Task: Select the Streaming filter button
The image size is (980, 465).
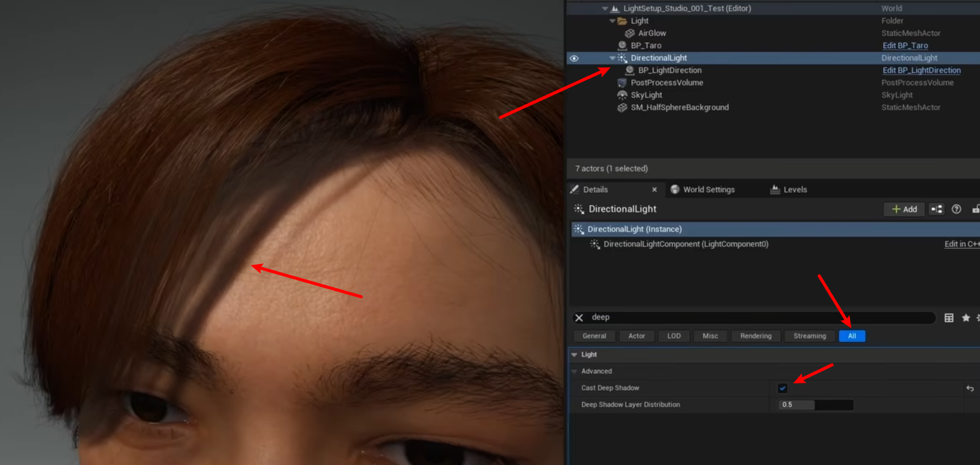Action: (x=810, y=336)
